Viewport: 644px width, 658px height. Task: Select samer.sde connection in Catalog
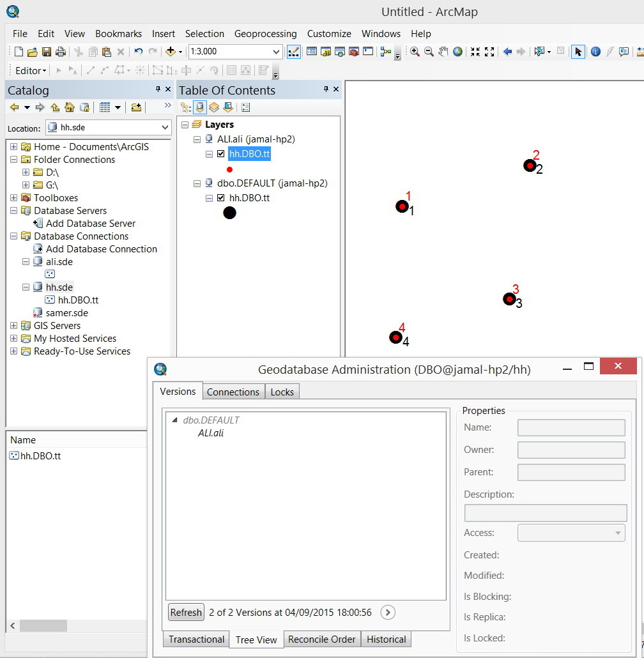click(x=66, y=313)
